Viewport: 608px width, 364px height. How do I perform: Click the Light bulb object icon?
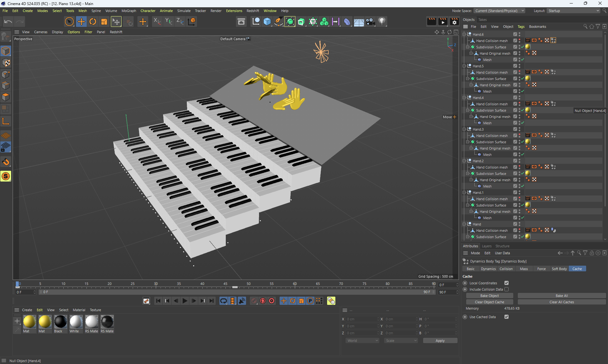coord(382,22)
